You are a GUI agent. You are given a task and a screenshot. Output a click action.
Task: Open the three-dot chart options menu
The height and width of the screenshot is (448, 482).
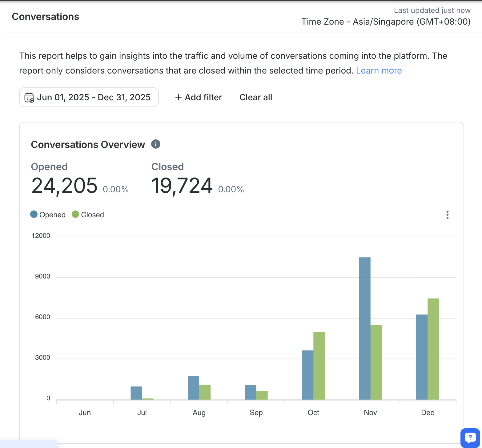[x=447, y=215]
